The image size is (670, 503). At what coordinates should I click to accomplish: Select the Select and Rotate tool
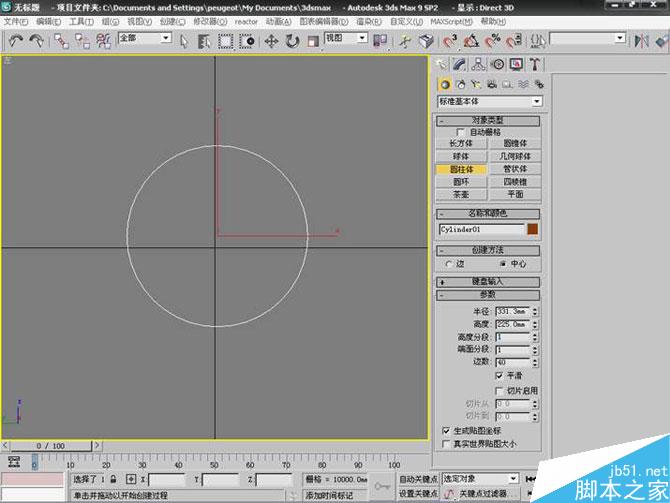pos(292,41)
